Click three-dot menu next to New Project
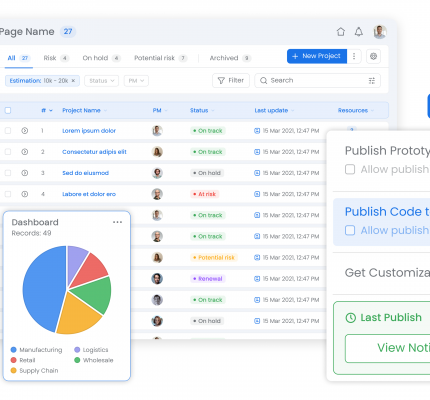This screenshot has height=400, width=430. pos(354,56)
